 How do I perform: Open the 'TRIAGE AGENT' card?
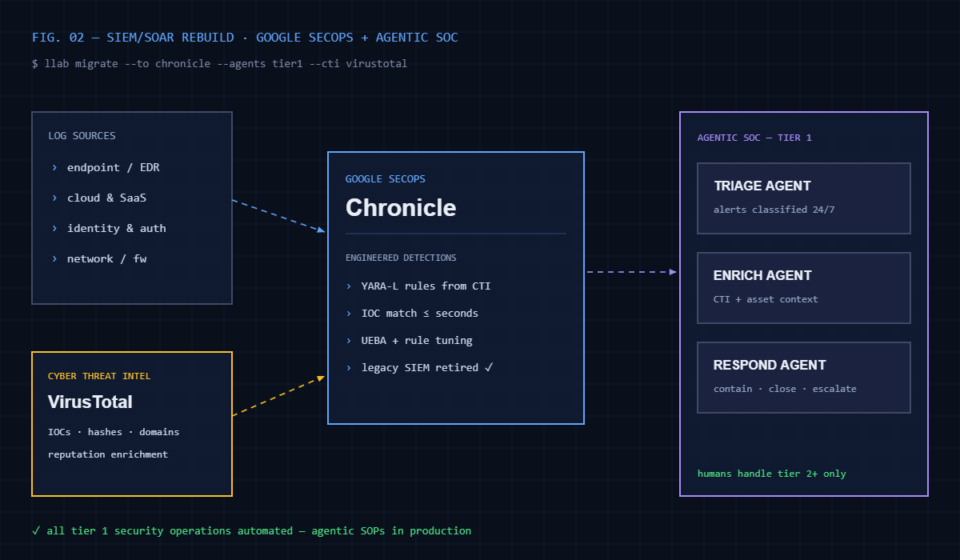click(804, 198)
